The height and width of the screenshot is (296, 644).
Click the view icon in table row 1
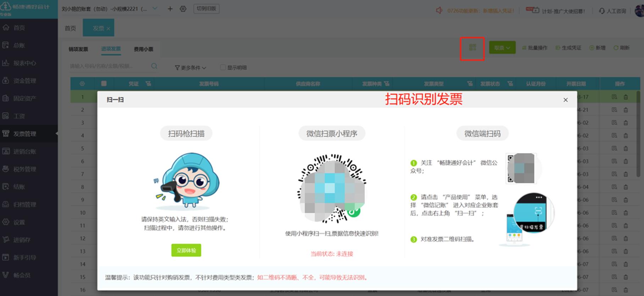(x=614, y=97)
